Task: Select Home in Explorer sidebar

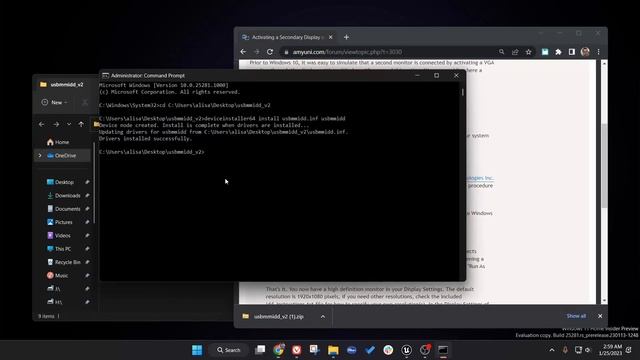Action: click(62, 142)
